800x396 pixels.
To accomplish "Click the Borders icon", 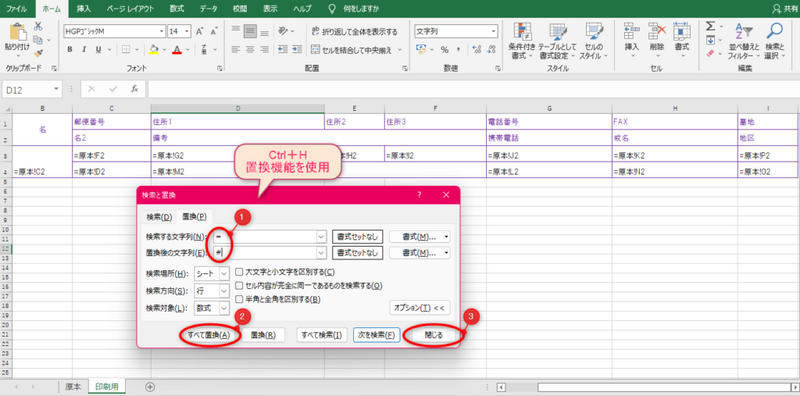I will pos(126,50).
